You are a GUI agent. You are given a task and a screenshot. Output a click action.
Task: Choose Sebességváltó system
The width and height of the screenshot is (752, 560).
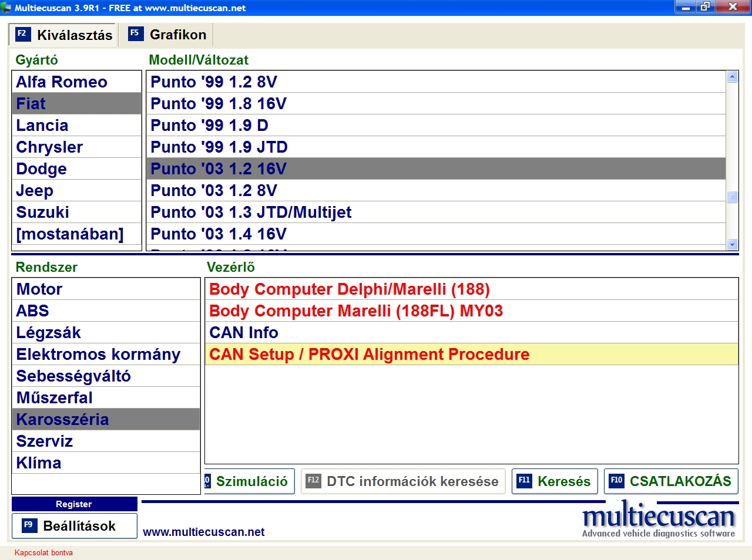(x=106, y=376)
